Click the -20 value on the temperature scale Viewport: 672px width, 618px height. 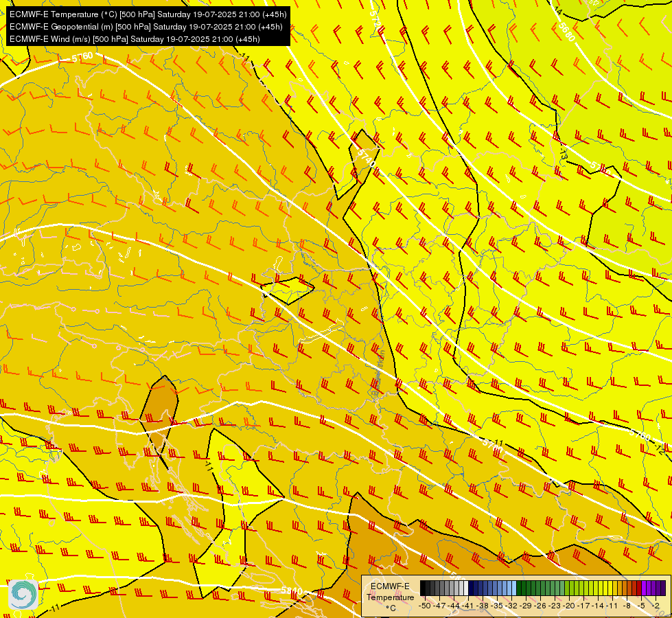(x=569, y=606)
